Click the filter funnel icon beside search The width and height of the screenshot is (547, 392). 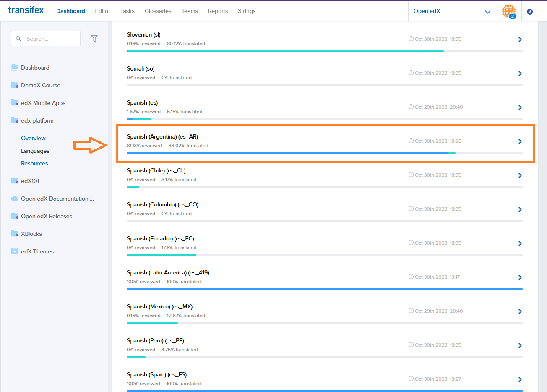tap(94, 39)
